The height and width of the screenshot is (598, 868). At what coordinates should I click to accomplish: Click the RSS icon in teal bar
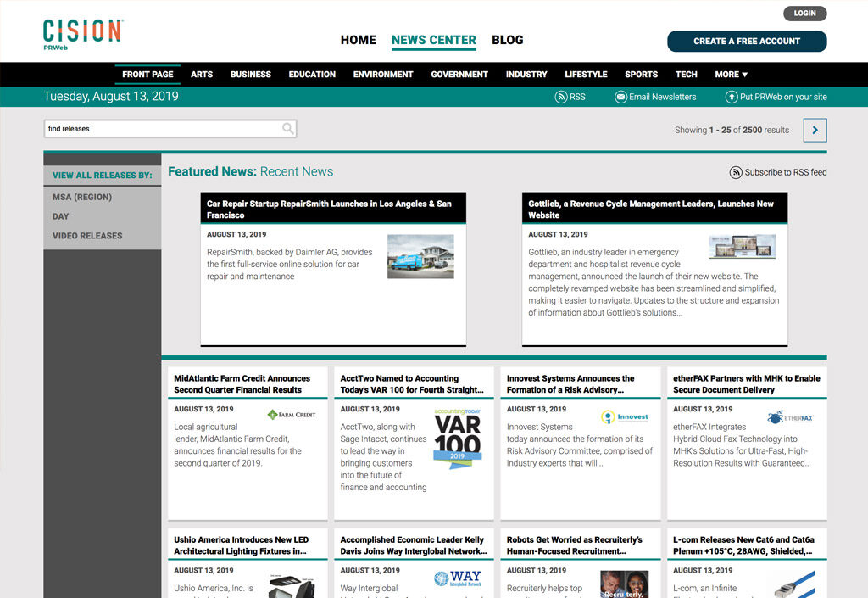pos(561,97)
